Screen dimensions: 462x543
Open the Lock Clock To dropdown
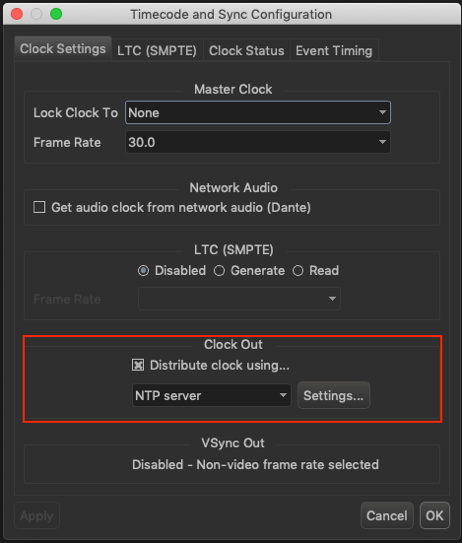(x=258, y=113)
